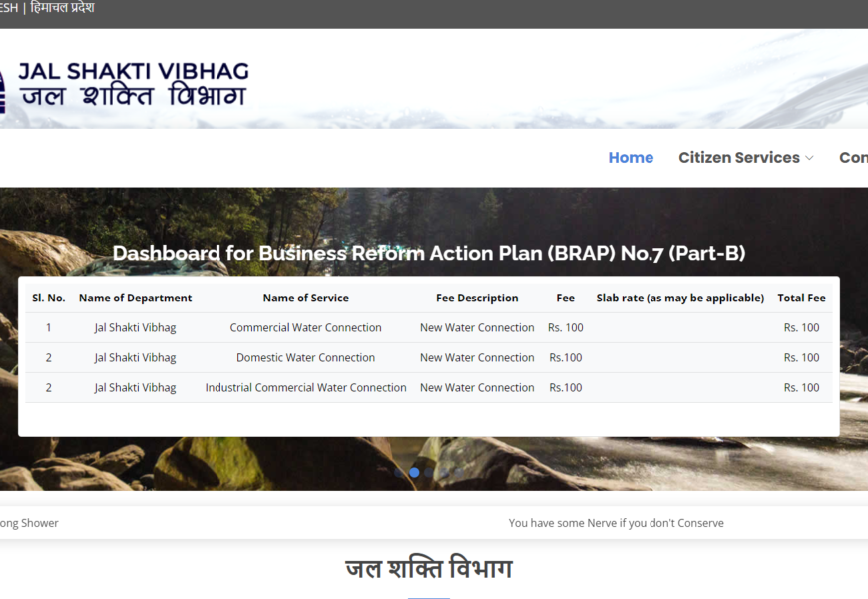868x599 pixels.
Task: Select the first carousel indicator dot
Action: [x=398, y=472]
